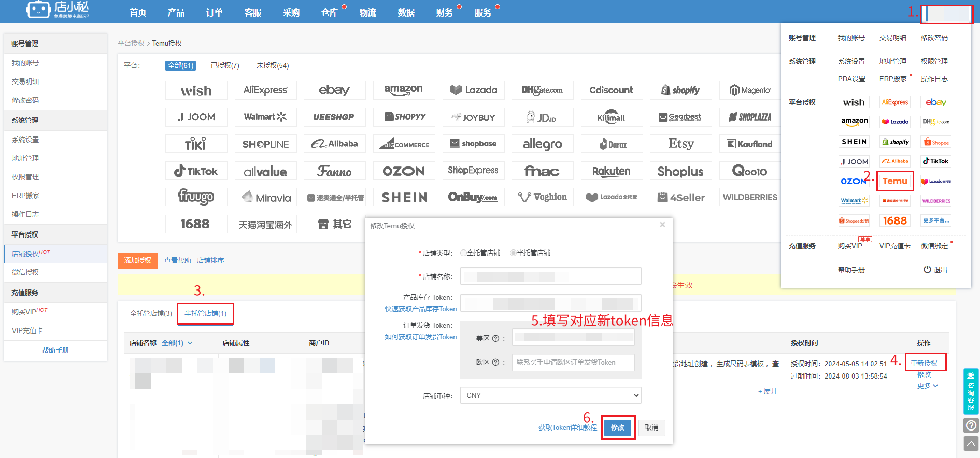
Task: Click the 修改 submit button in dialog
Action: [x=618, y=427]
